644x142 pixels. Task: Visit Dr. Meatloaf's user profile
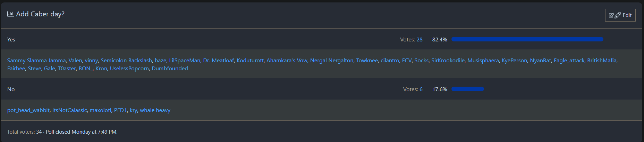point(218,61)
